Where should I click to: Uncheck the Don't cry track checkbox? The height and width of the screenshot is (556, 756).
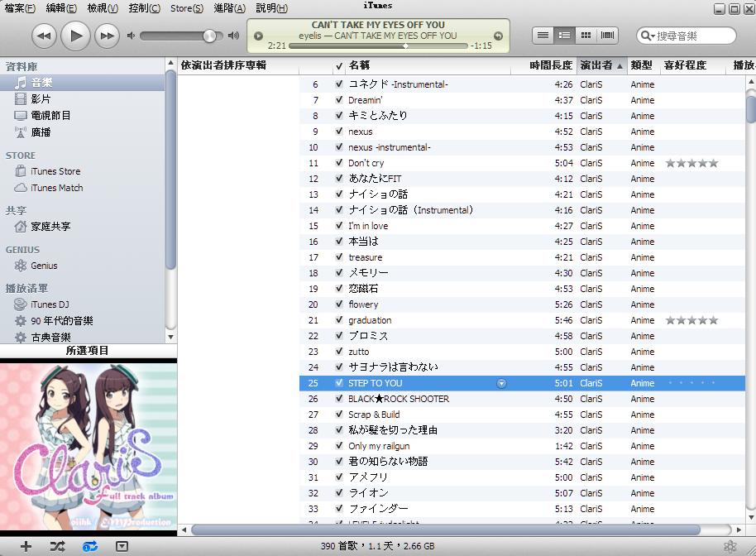(x=339, y=163)
